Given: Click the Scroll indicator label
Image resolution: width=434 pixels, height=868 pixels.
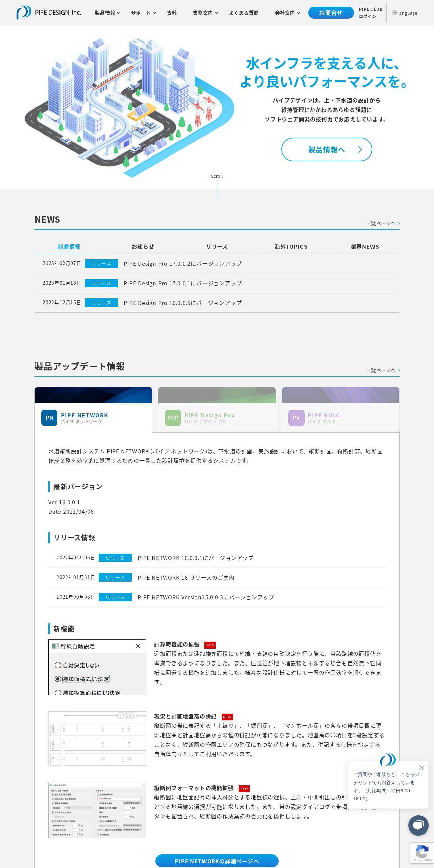Looking at the screenshot, I should click(217, 176).
